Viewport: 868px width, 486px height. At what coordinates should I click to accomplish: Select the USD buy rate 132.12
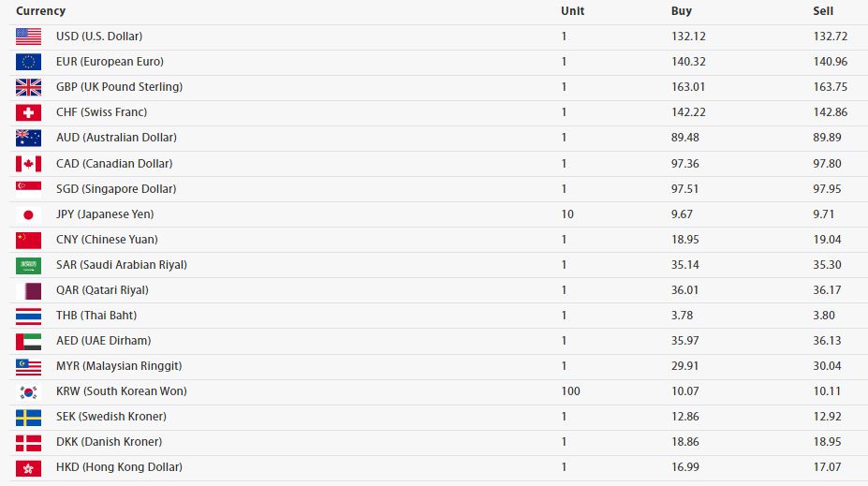click(x=688, y=36)
